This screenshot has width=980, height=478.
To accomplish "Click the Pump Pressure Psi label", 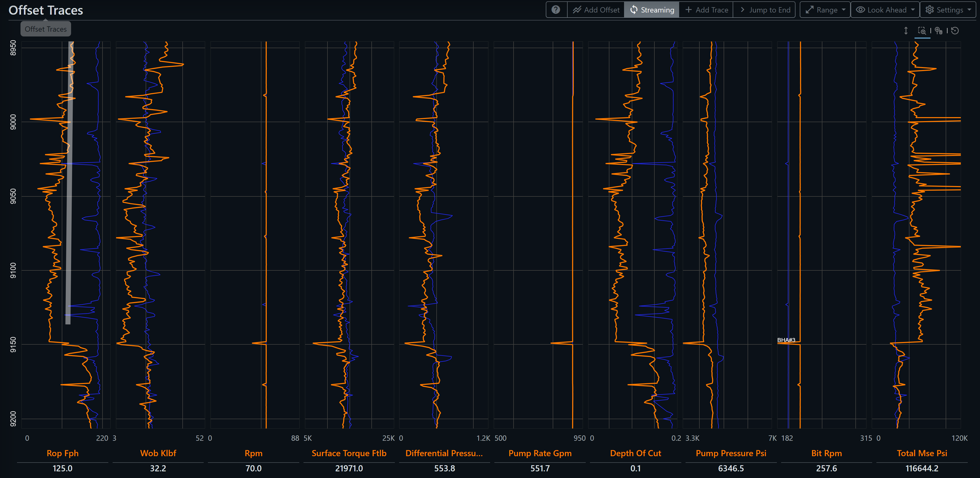I will tap(731, 453).
